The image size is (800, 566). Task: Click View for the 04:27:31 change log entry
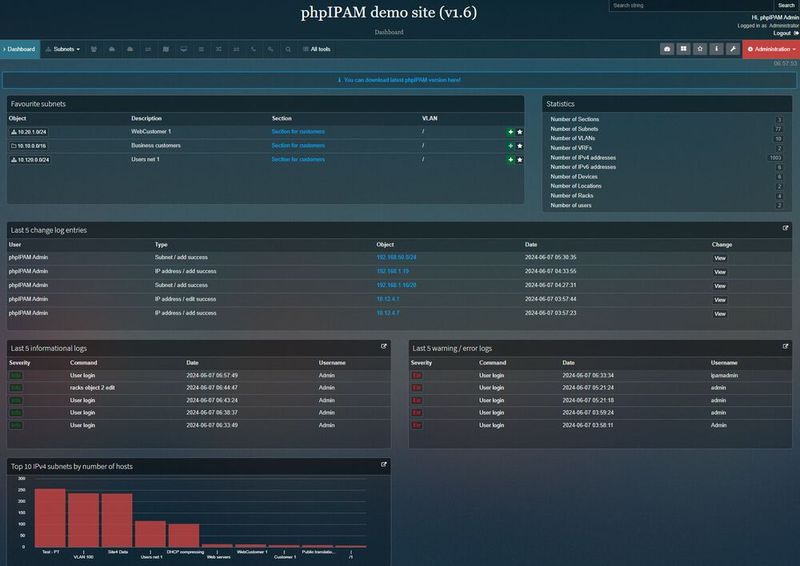(720, 286)
